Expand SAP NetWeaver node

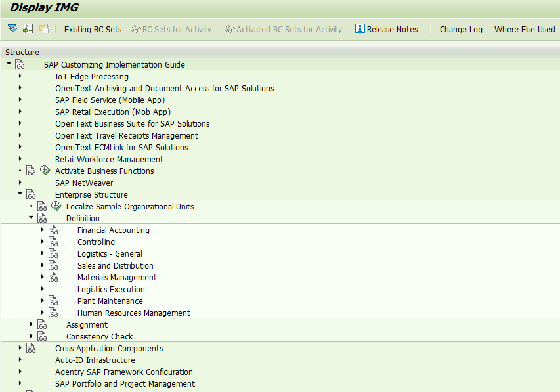pos(20,183)
